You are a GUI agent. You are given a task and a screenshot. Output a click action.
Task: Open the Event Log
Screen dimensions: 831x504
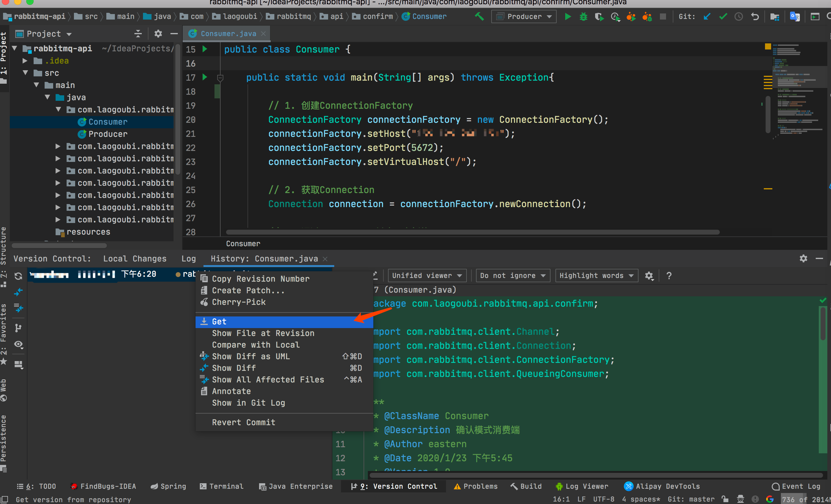pos(796,486)
